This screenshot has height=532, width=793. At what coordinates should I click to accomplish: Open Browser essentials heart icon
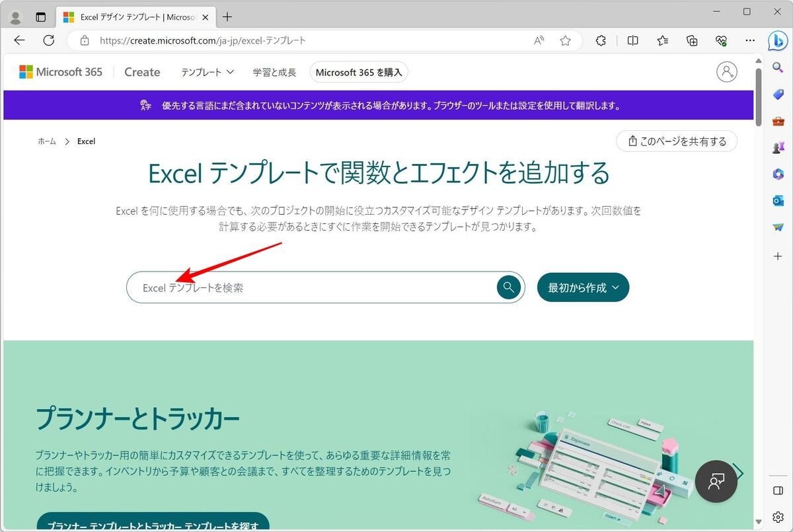pos(721,40)
